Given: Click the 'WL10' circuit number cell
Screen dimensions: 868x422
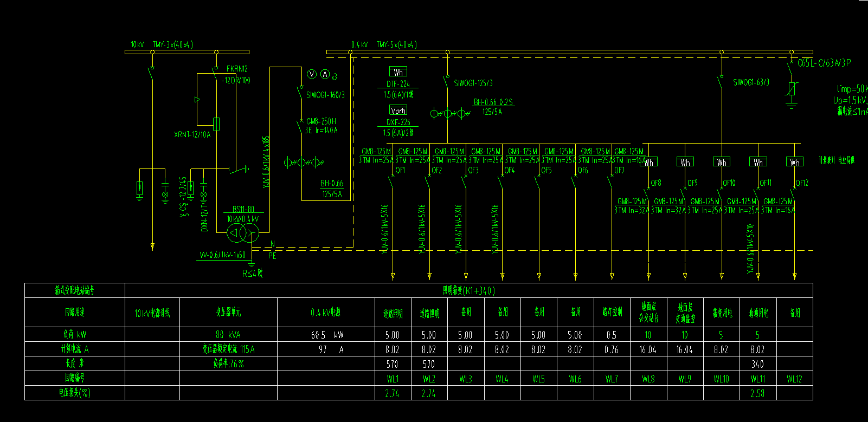Looking at the screenshot, I should tap(721, 379).
